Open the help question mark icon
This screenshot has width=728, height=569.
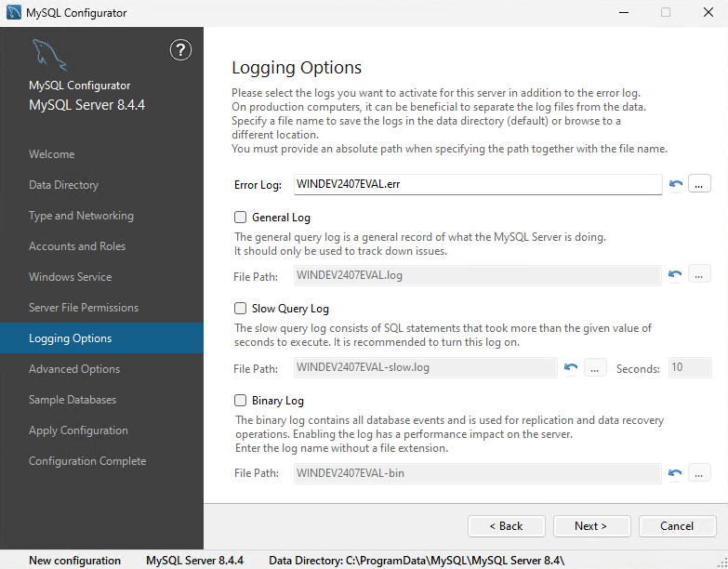[180, 49]
